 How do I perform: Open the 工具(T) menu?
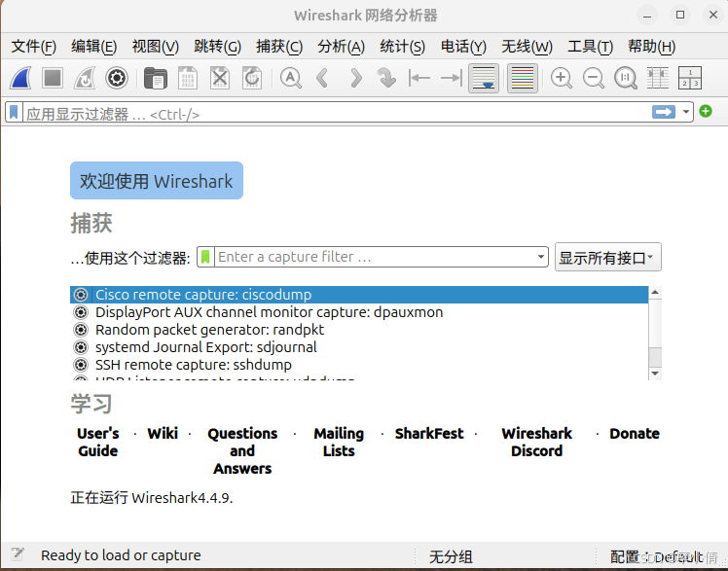point(590,47)
